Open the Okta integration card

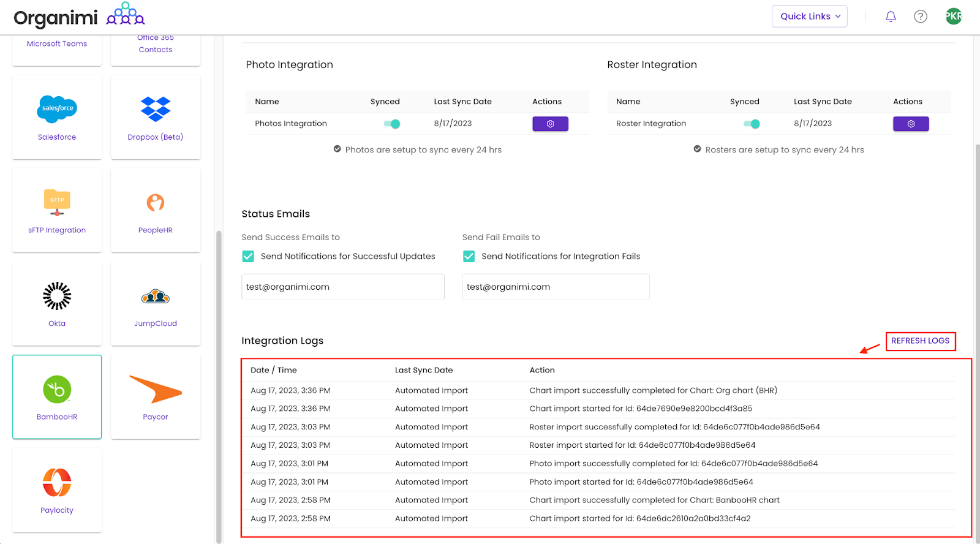[x=57, y=304]
